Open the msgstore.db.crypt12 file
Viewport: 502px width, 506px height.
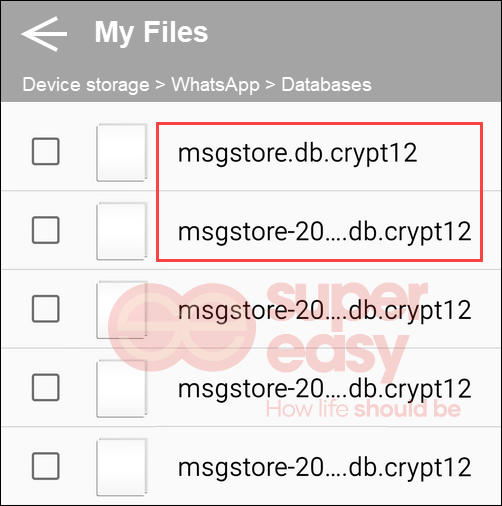point(297,153)
